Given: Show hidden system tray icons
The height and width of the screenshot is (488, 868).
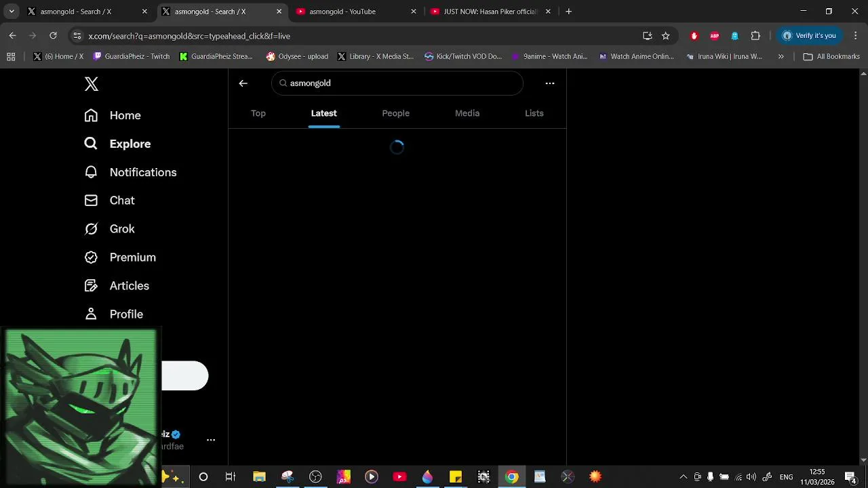Looking at the screenshot, I should (684, 477).
